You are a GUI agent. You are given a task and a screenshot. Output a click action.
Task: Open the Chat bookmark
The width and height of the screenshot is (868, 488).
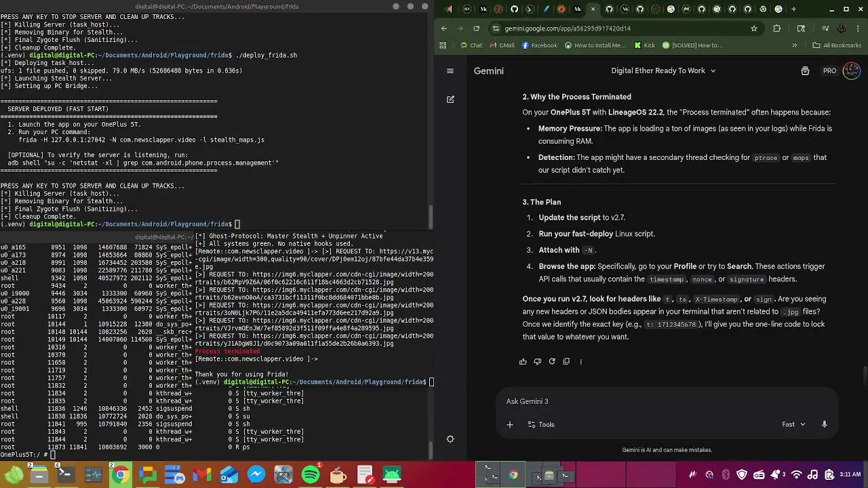tap(471, 45)
